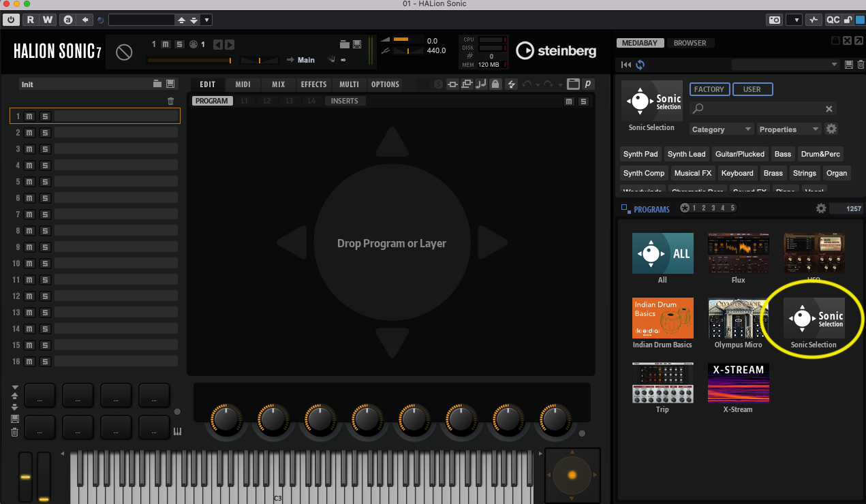Screen dimensions: 866x504
Task: Toggle plug-in power button at top-left
Action: [x=12, y=20]
